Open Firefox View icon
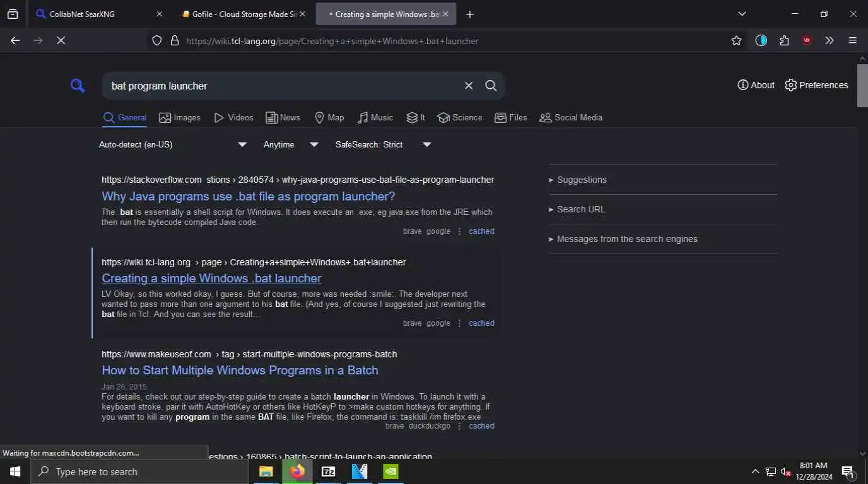The height and width of the screenshot is (484, 868). pos(13,14)
